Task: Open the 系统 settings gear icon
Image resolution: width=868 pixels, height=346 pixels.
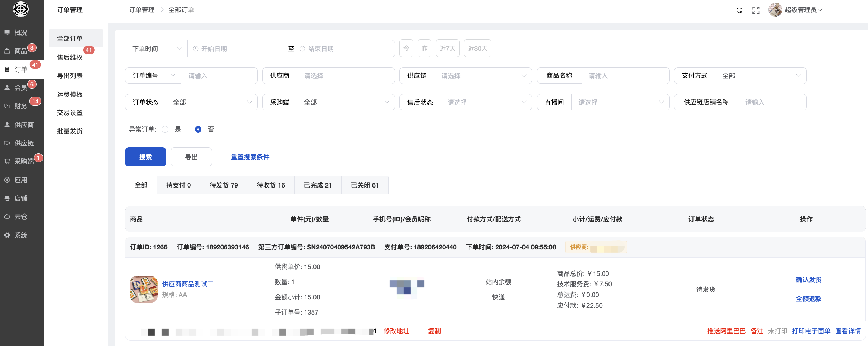Action: point(7,235)
